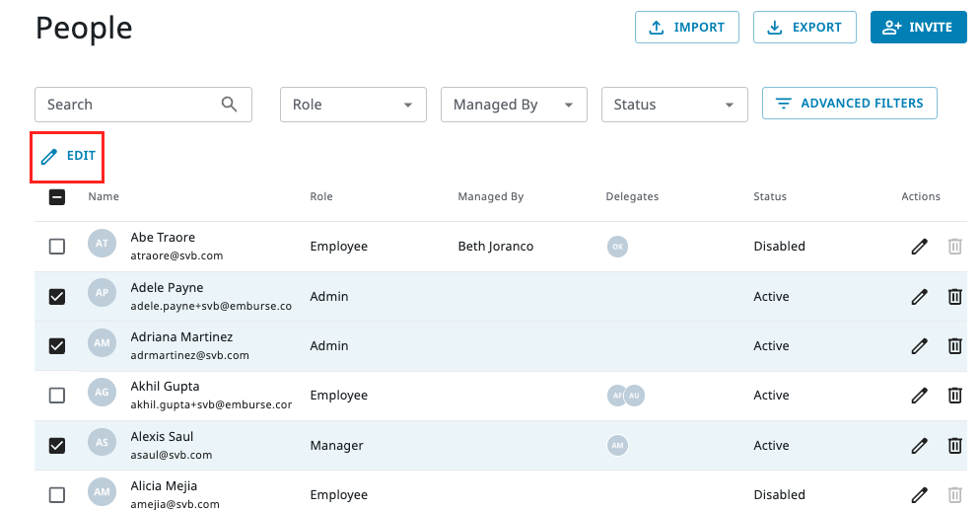Open the Advanced Filters panel
Image resolution: width=980 pixels, height=510 pixels.
point(849,104)
